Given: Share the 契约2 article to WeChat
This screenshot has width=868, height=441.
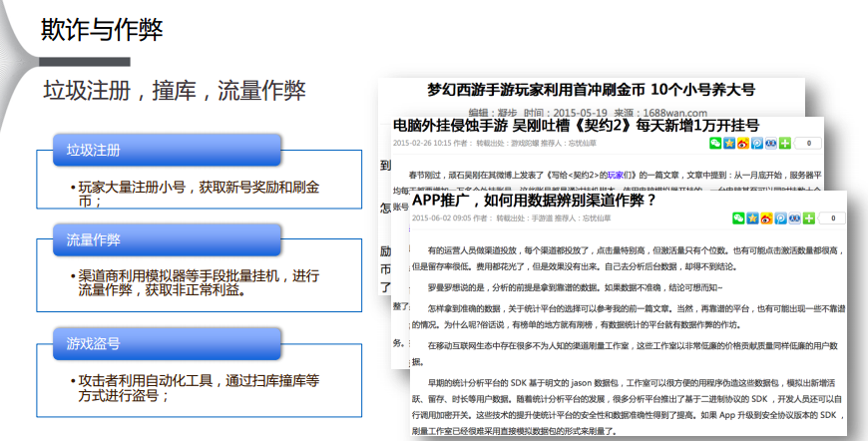Looking at the screenshot, I should 715,144.
